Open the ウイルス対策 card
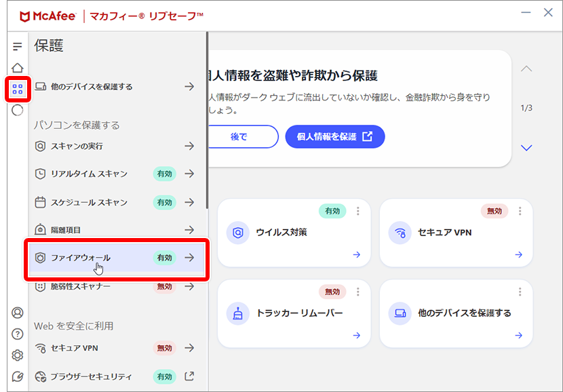This screenshot has height=392, width=563. (294, 233)
